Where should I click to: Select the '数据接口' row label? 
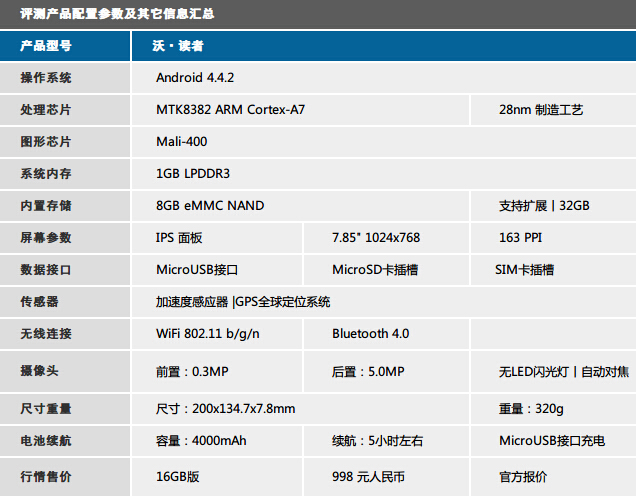coord(46,270)
